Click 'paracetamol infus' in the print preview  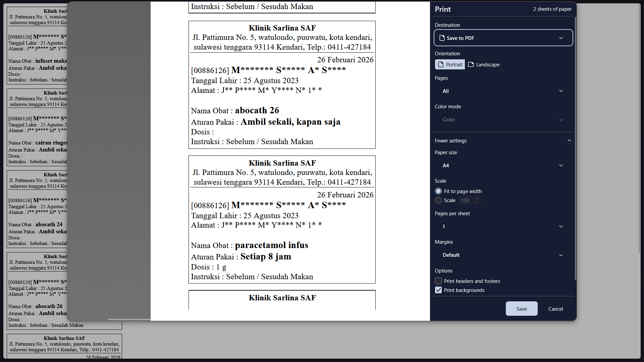tap(272, 245)
